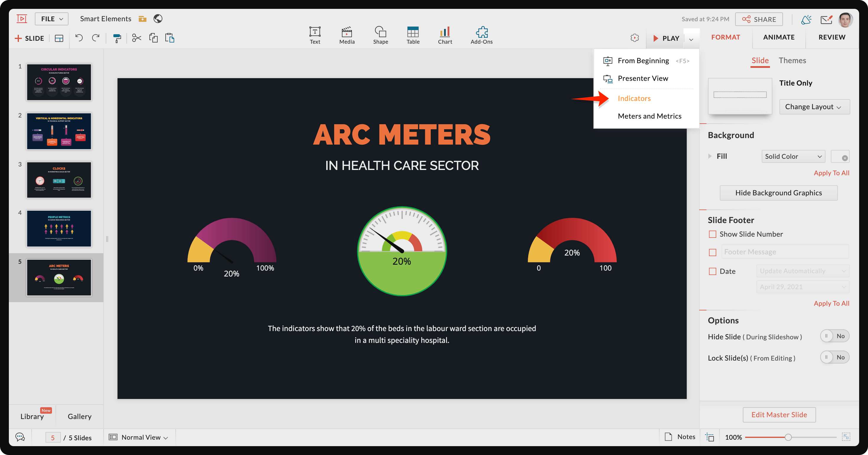
Task: Open the Add-Ons panel
Action: pos(482,35)
